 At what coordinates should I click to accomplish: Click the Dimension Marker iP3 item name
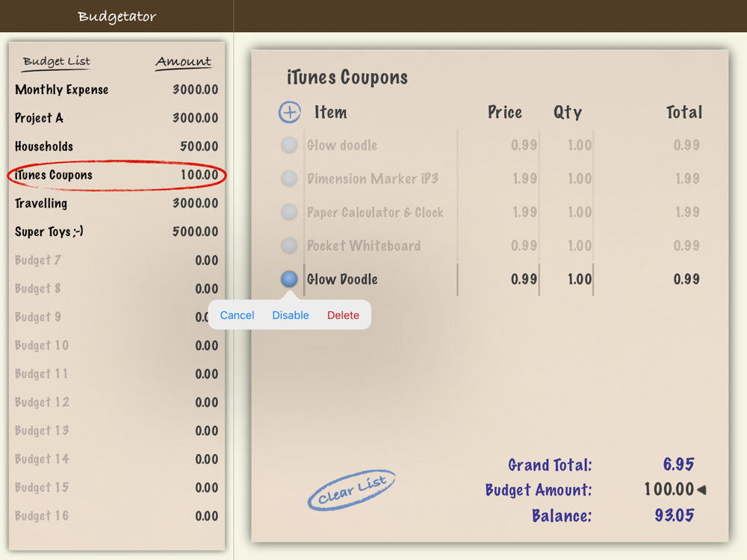(373, 178)
